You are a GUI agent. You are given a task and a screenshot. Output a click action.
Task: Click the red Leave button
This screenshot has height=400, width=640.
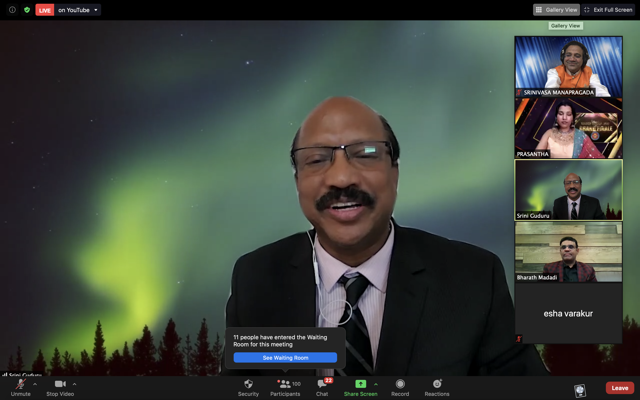(620, 388)
